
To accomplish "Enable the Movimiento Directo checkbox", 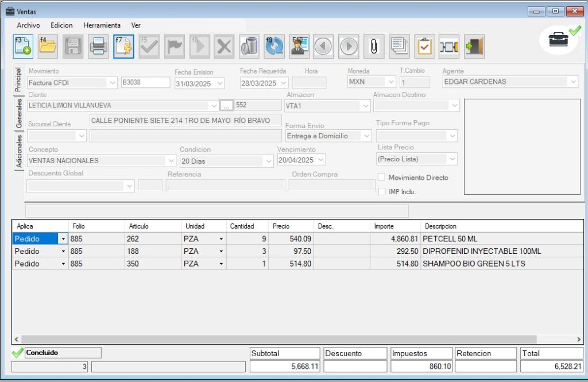I will (382, 178).
